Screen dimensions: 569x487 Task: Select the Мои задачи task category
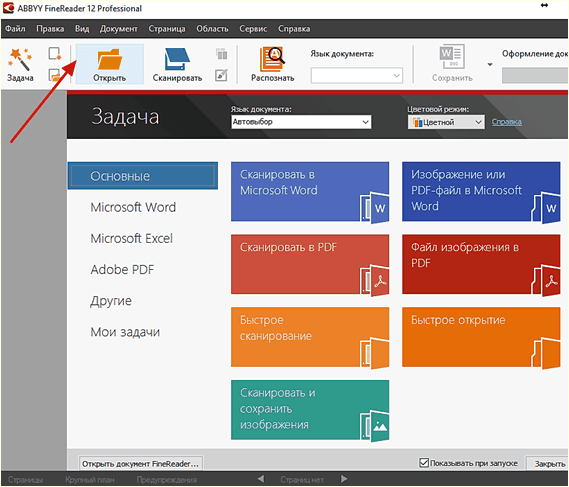click(x=125, y=332)
